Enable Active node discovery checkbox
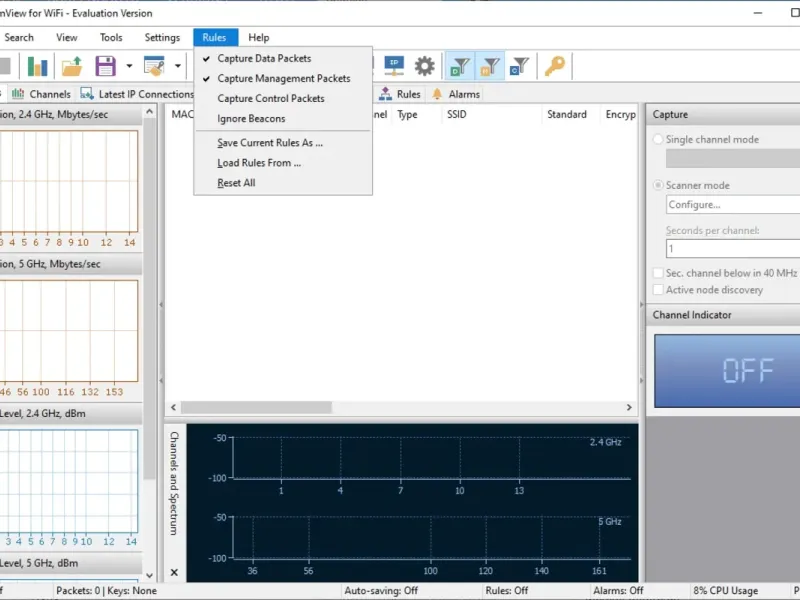 point(658,290)
